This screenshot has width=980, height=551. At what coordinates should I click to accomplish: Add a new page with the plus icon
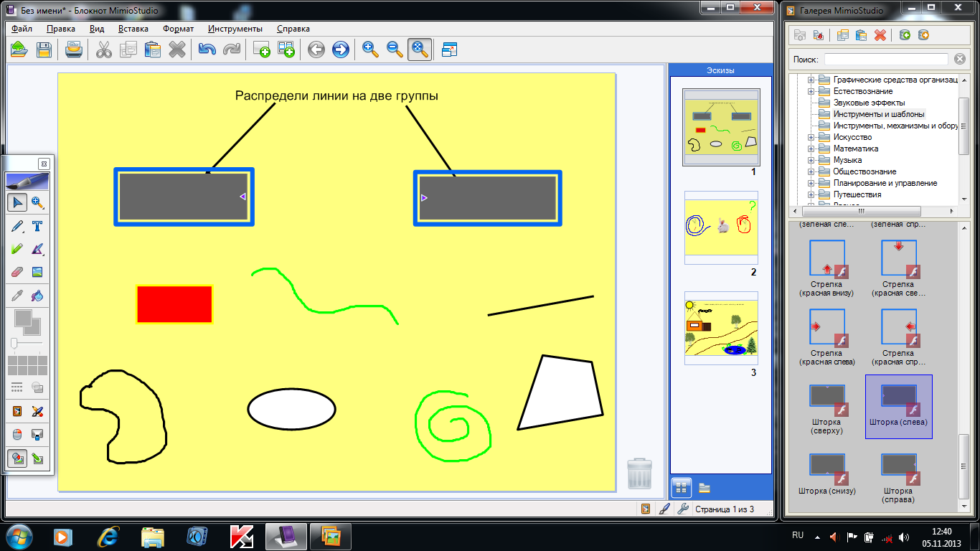pyautogui.click(x=262, y=50)
